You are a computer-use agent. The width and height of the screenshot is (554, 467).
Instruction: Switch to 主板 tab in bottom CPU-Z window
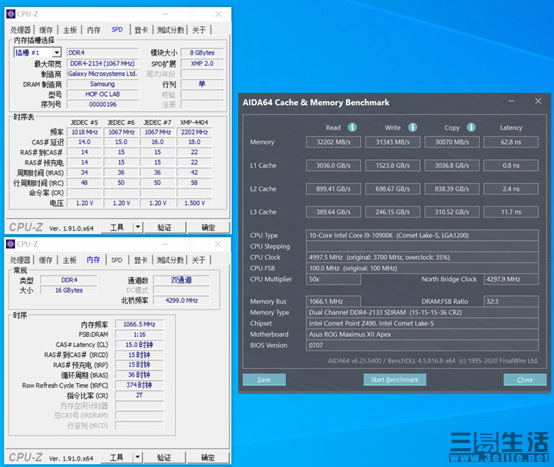[x=70, y=260]
